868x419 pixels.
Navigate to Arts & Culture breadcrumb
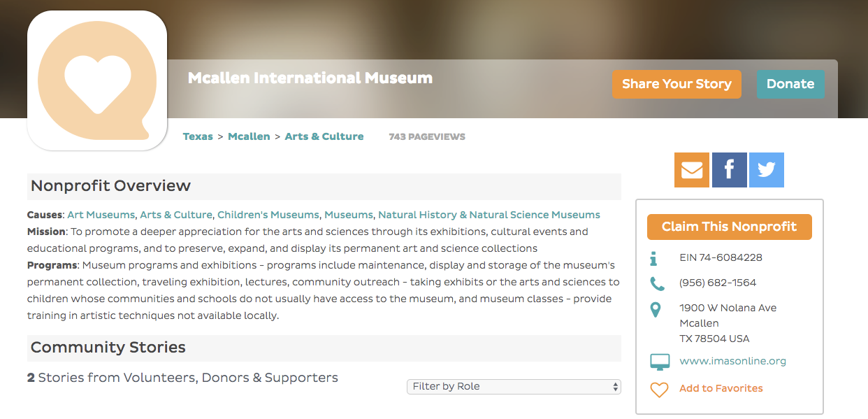pyautogui.click(x=324, y=136)
